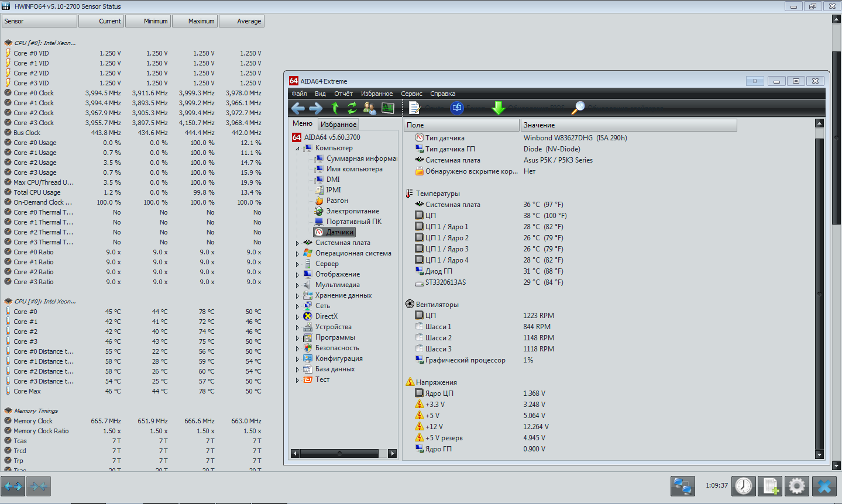Click the Total CPU Usage row in HWiNFO
The image size is (842, 504).
point(133,192)
